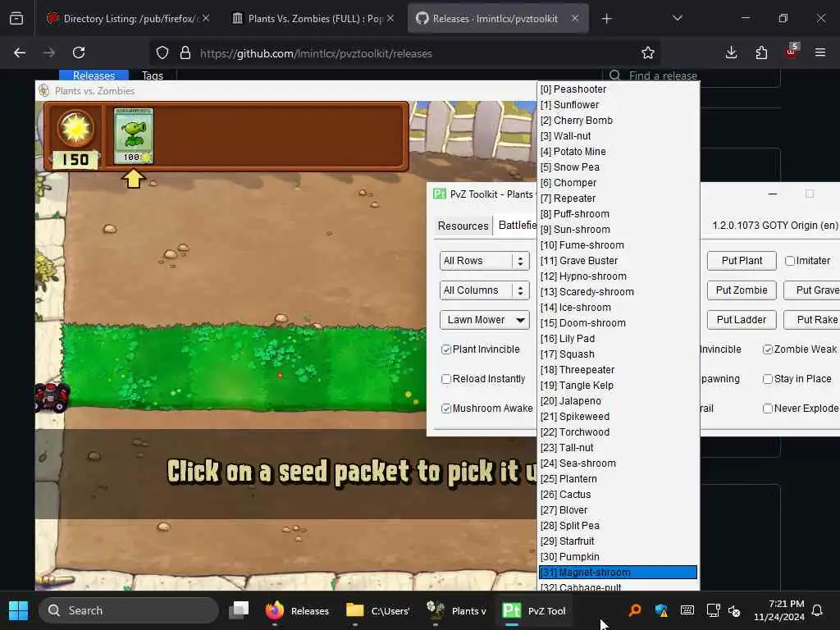This screenshot has height=630, width=840.
Task: Click the red lawn mower
Action: (x=52, y=398)
